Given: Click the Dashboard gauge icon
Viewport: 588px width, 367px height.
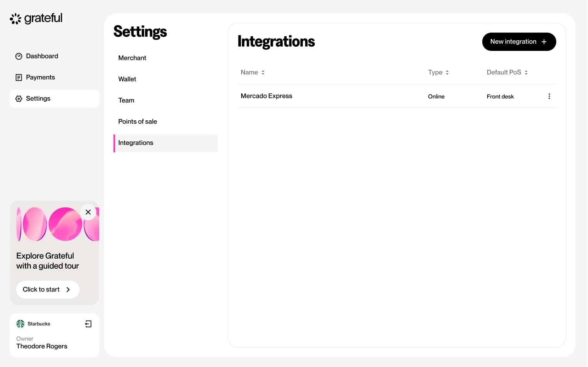Looking at the screenshot, I should point(19,56).
